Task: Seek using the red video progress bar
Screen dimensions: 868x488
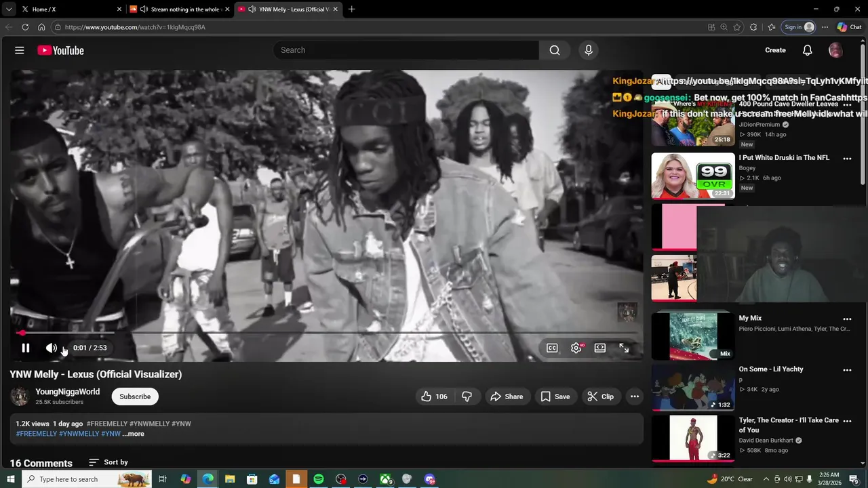Action: click(x=326, y=333)
